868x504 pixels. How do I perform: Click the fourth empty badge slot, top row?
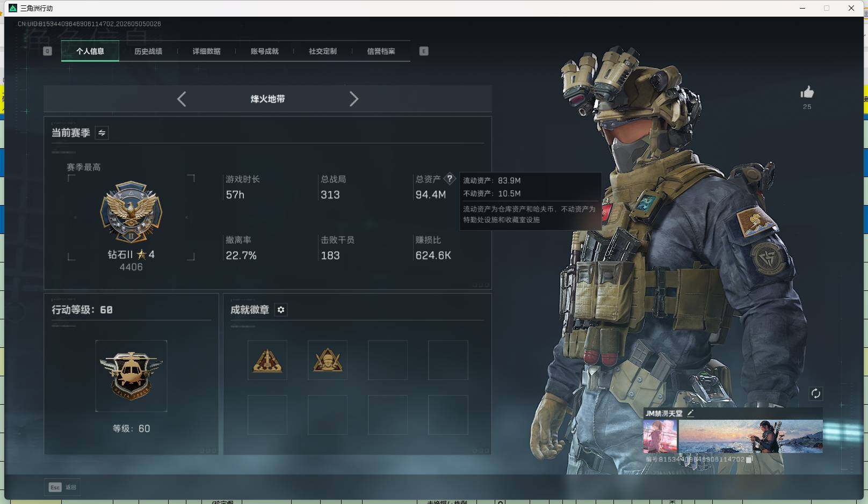tap(448, 360)
